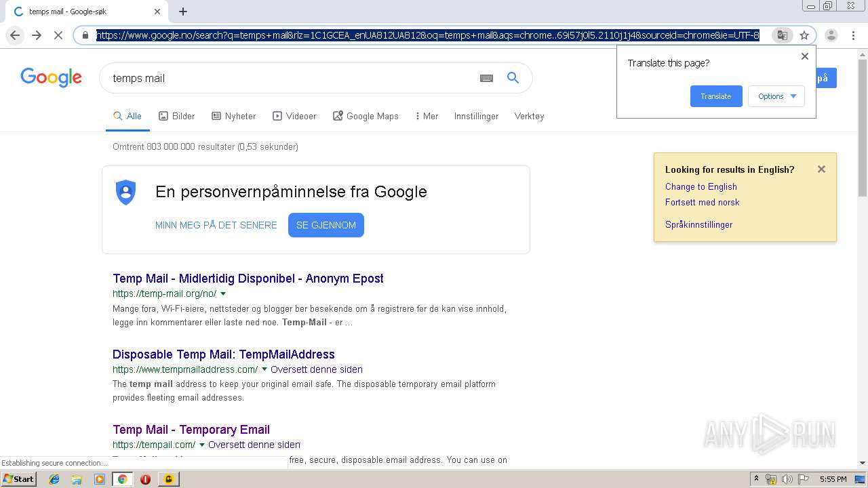Open 'Språkinnstillinger' link

pos(699,224)
